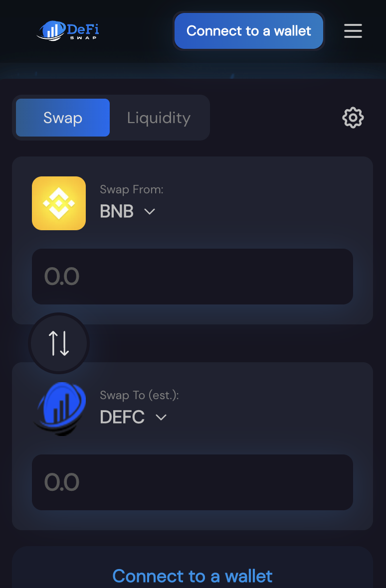This screenshot has height=588, width=386.
Task: Click the "Swap To (est.):" label
Action: [x=139, y=395]
